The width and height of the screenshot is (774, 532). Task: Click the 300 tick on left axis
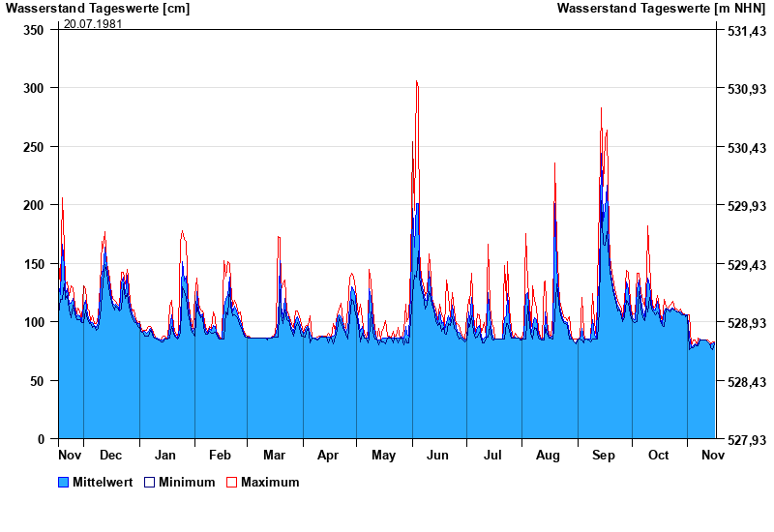point(34,88)
